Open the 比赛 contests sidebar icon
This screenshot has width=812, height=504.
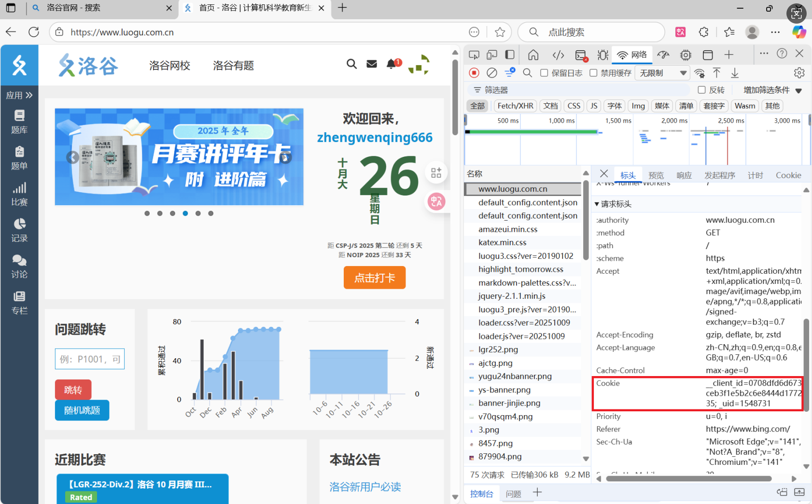click(19, 193)
